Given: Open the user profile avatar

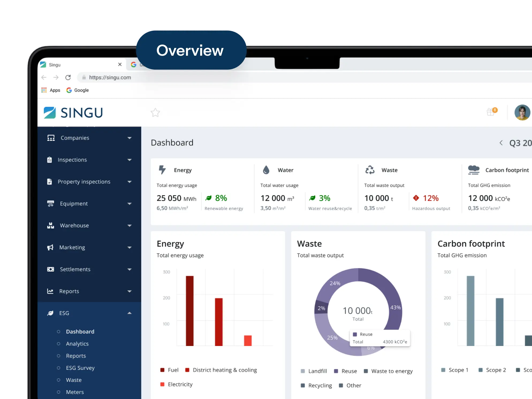Looking at the screenshot, I should (522, 112).
